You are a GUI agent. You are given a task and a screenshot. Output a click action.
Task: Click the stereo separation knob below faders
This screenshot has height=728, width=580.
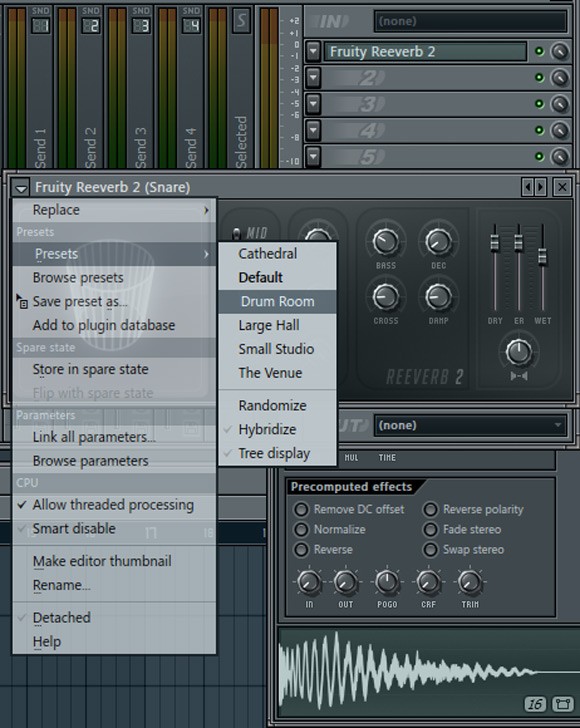519,352
